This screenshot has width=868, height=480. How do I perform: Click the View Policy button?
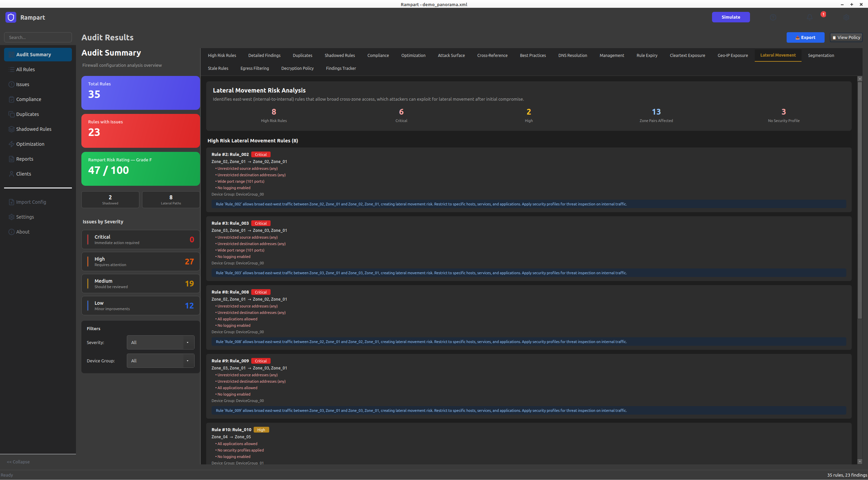[846, 37]
